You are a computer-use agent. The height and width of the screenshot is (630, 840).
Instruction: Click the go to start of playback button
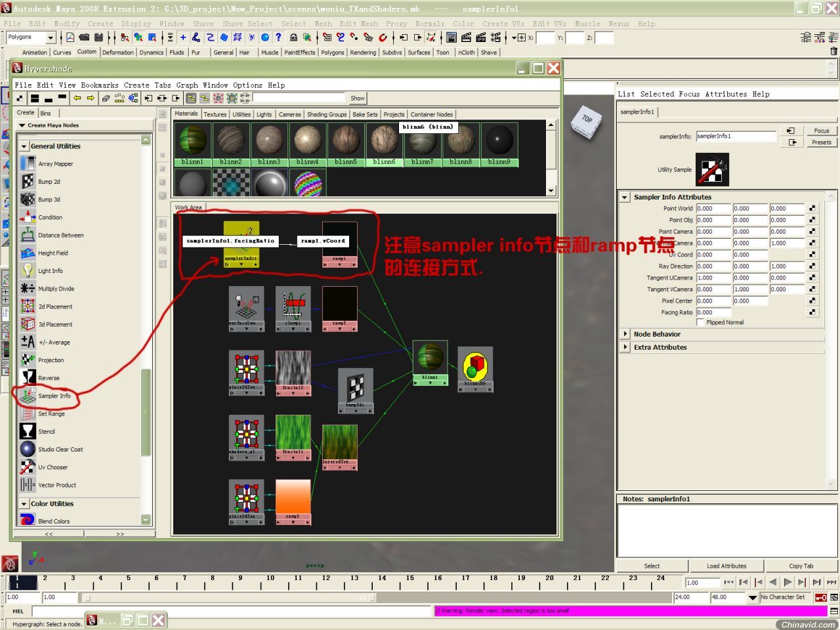[x=729, y=582]
